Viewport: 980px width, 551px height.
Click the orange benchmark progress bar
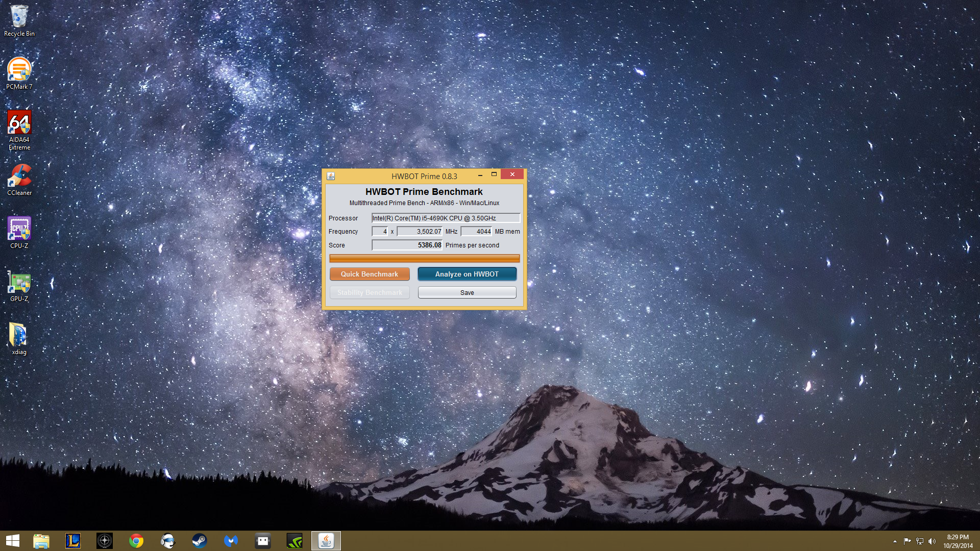(x=424, y=259)
